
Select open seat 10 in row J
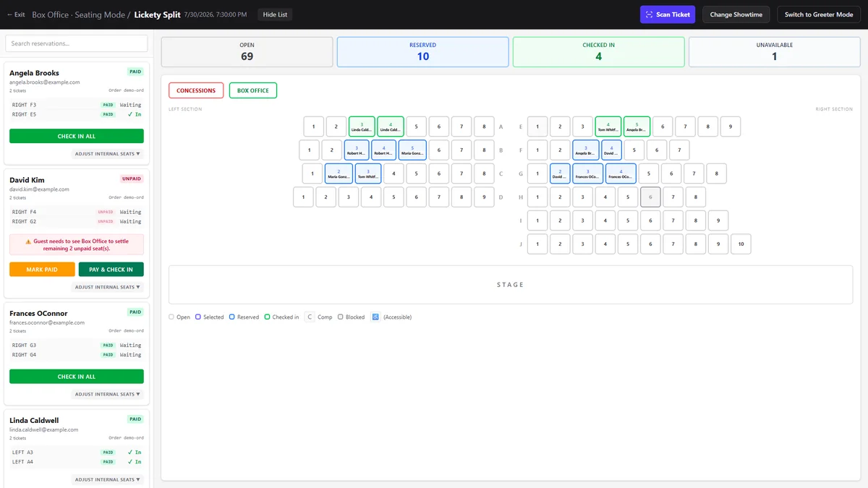coord(741,244)
